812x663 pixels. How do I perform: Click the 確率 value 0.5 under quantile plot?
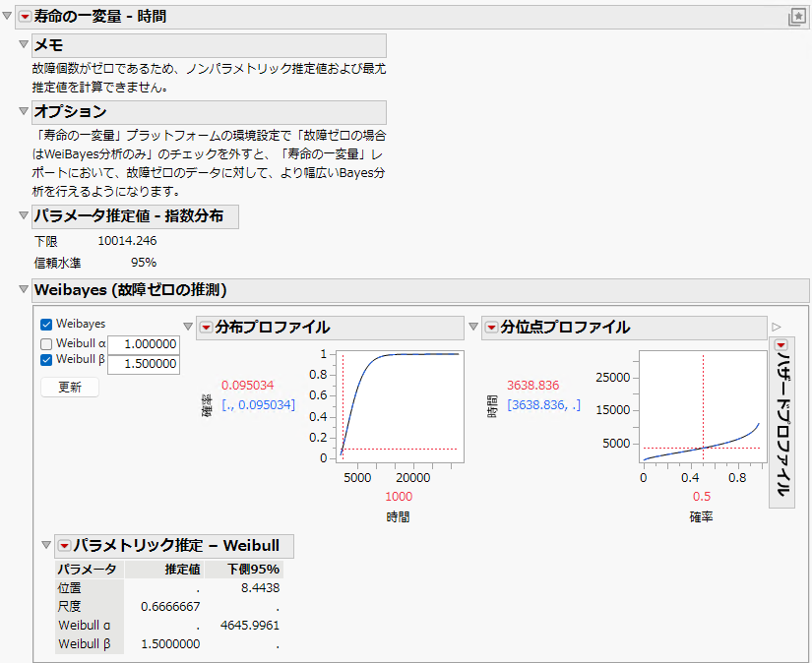point(702,497)
